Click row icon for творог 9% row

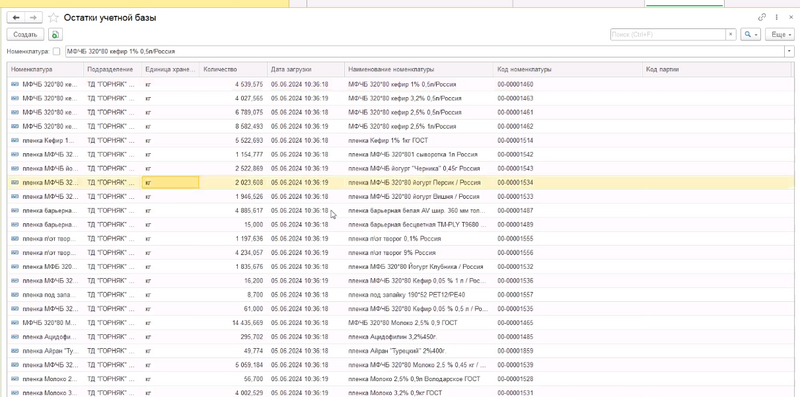(15, 253)
